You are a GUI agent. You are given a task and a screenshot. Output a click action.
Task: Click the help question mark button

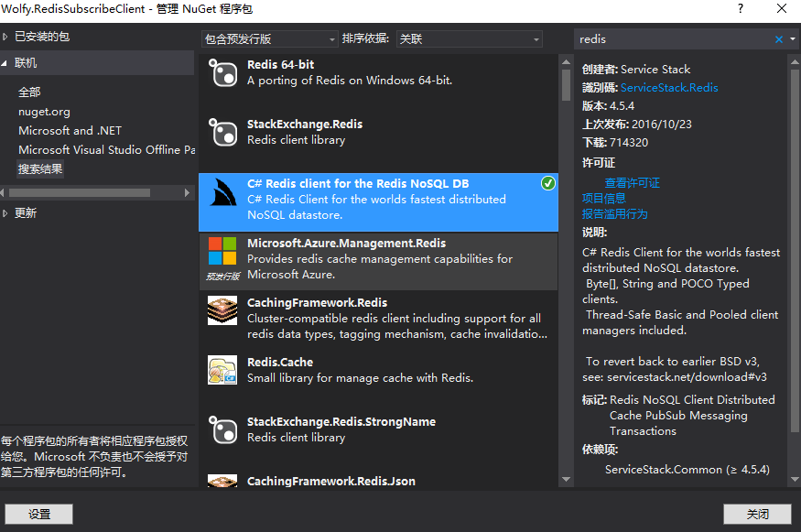741,8
